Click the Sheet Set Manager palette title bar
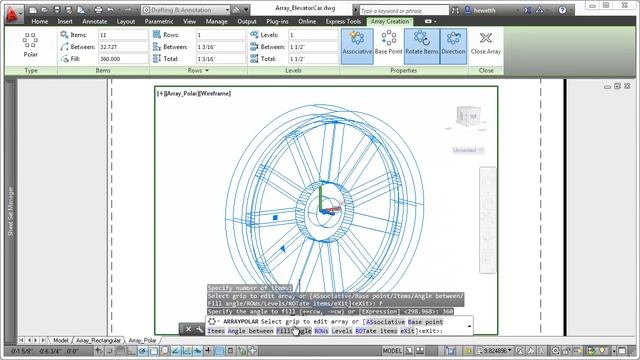The image size is (640, 360). point(11,210)
